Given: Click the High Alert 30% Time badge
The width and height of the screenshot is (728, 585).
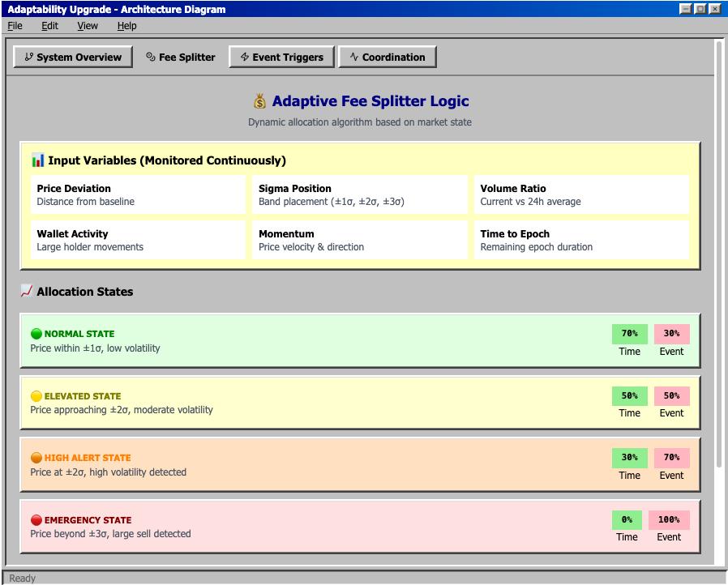Looking at the screenshot, I should point(630,458).
